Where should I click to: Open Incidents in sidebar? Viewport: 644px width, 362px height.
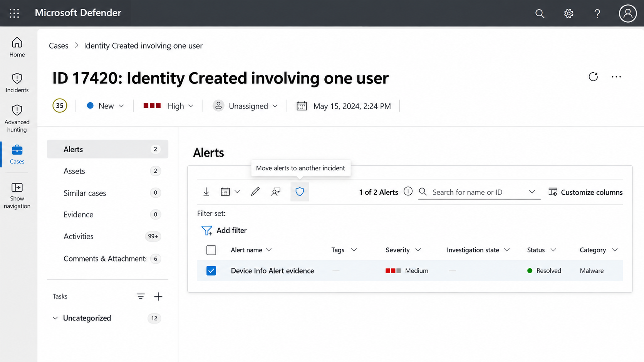17,83
